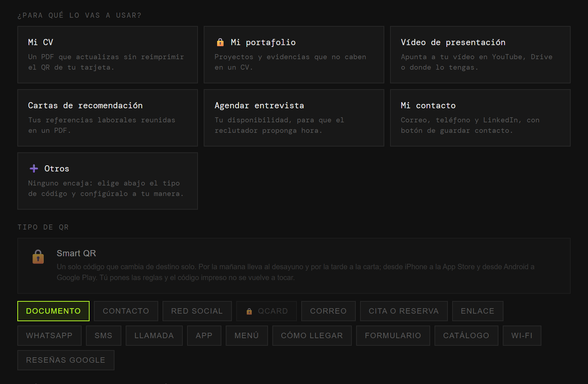Pick the WHATSAPP QR type
The width and height of the screenshot is (588, 384).
pyautogui.click(x=49, y=336)
